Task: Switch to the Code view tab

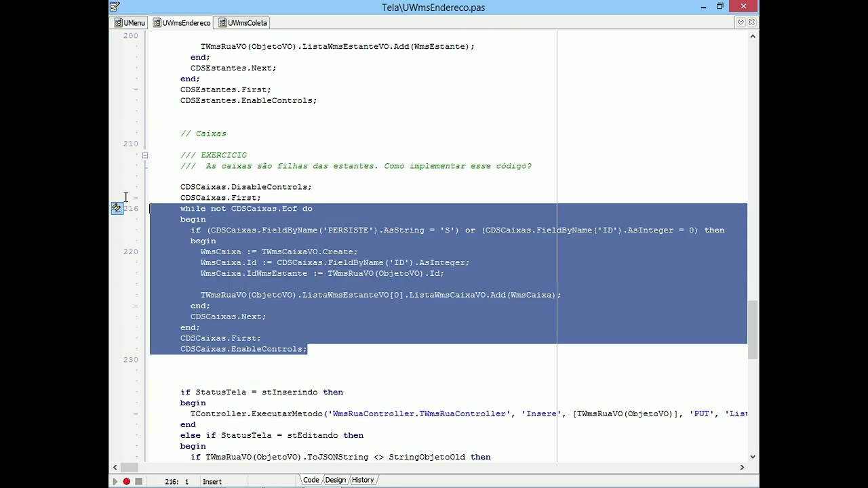Action: coord(311,480)
